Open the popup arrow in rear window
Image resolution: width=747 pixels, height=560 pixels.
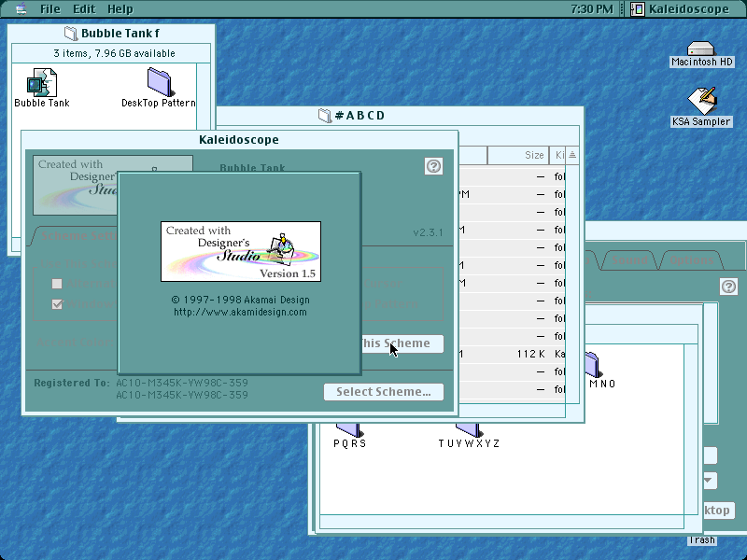711,480
